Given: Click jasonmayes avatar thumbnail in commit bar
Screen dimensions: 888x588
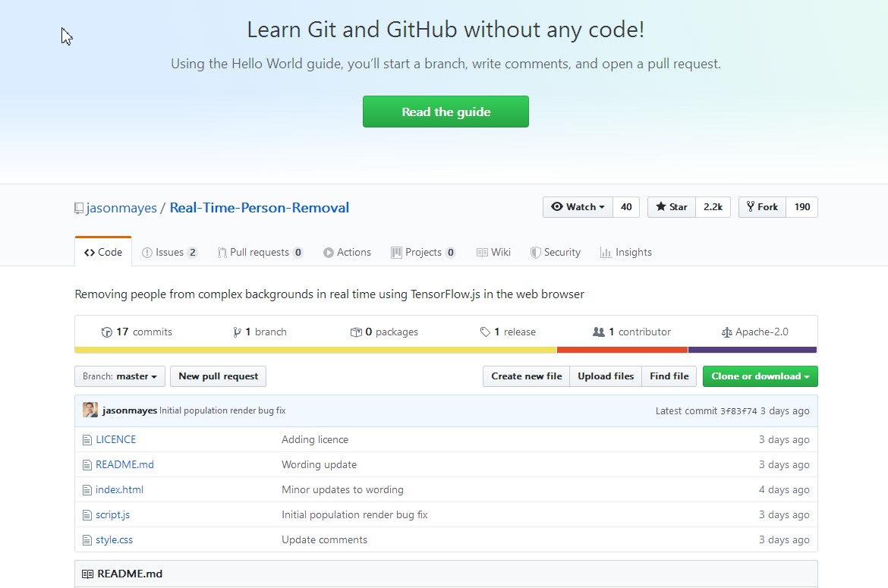Looking at the screenshot, I should pos(90,410).
